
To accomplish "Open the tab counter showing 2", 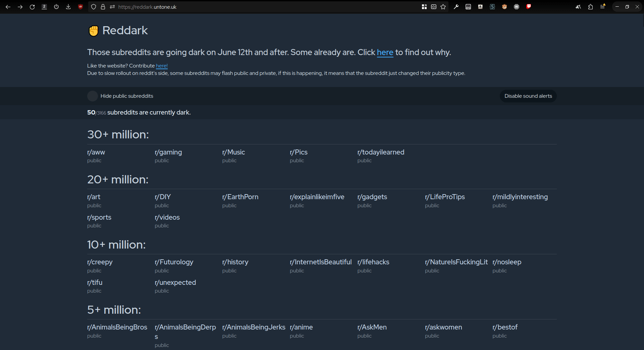I will click(x=44, y=7).
